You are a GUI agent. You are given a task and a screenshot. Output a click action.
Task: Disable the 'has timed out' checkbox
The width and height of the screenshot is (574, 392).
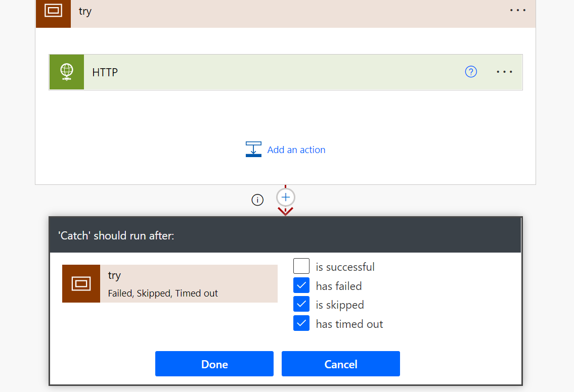301,324
